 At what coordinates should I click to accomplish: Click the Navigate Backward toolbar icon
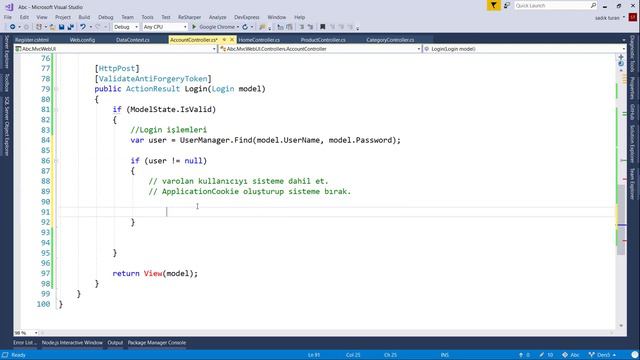tap(13, 27)
